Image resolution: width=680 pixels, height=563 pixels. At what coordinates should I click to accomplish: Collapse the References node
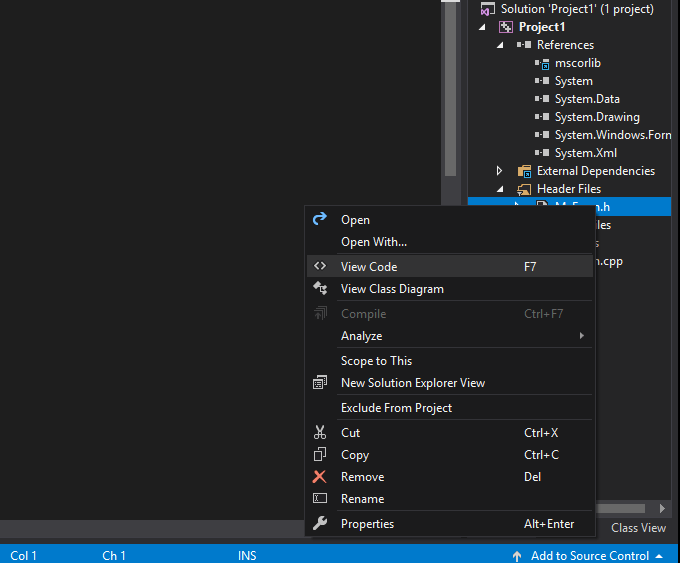[x=500, y=45]
